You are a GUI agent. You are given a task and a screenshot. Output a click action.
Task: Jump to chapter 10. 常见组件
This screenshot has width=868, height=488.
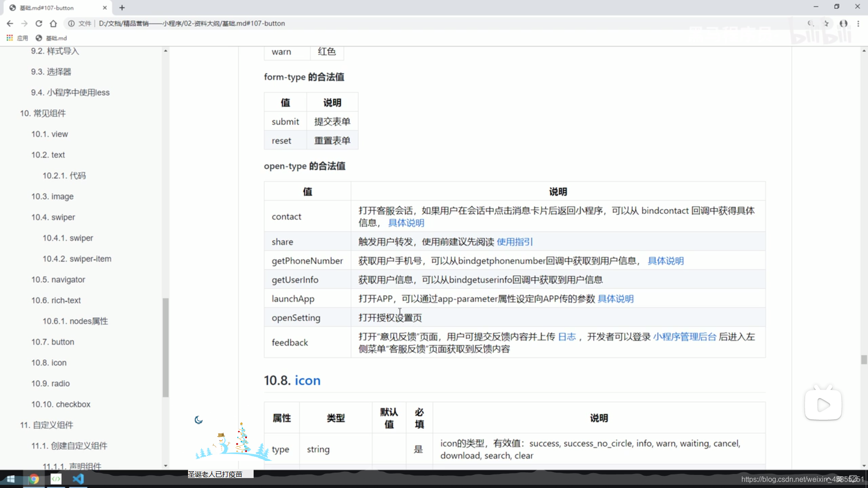coord(43,113)
